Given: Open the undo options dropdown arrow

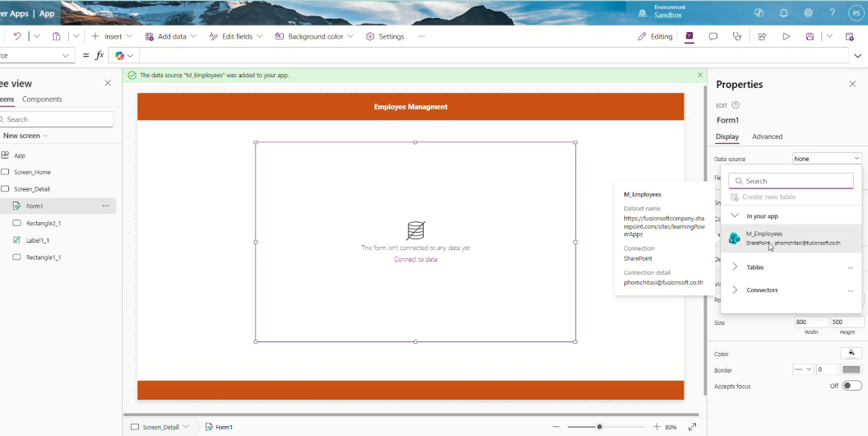Looking at the screenshot, I should tap(36, 36).
